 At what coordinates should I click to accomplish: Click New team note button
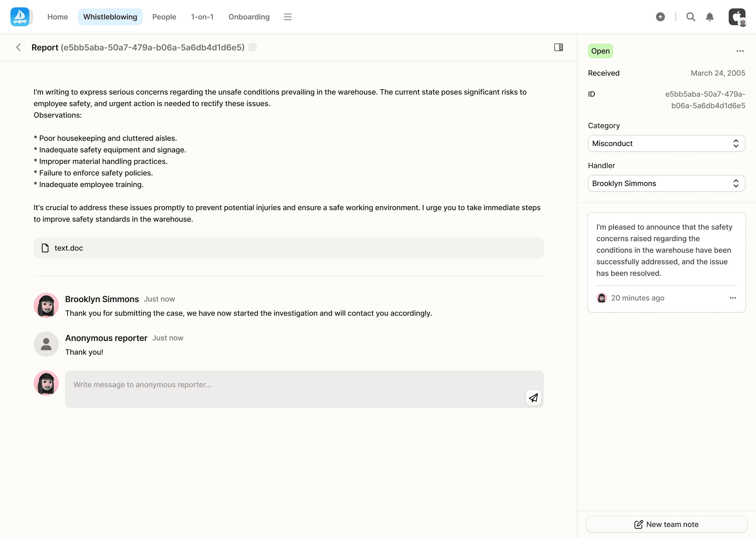[666, 524]
